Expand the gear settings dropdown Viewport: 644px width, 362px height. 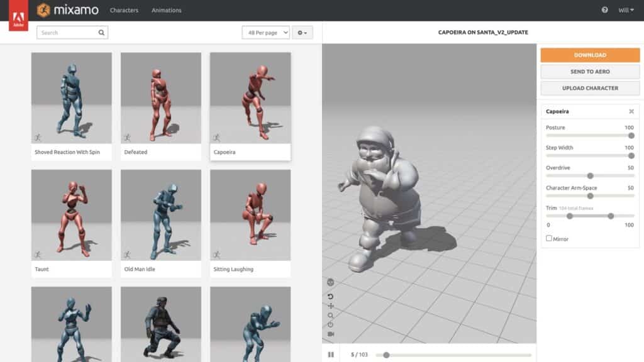tap(303, 33)
